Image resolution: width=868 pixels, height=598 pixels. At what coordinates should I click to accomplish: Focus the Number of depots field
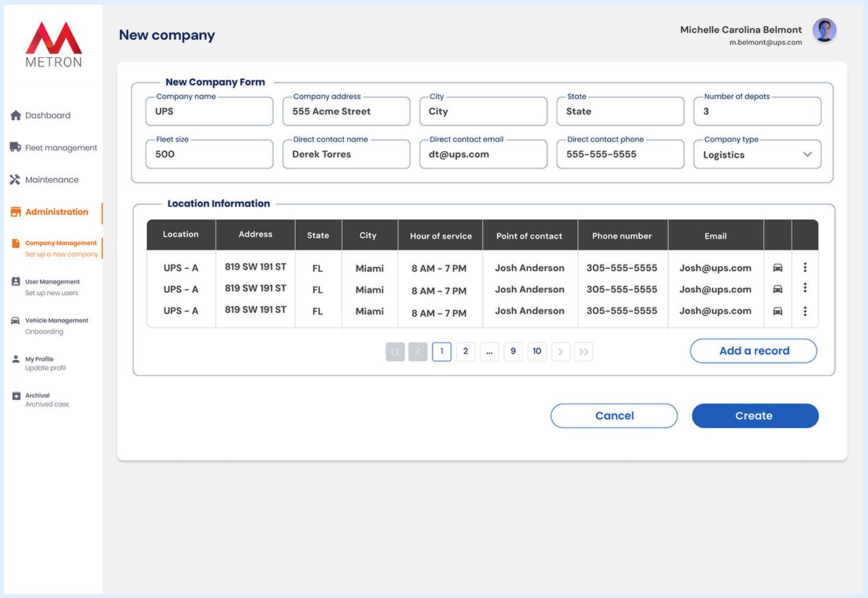coord(757,111)
